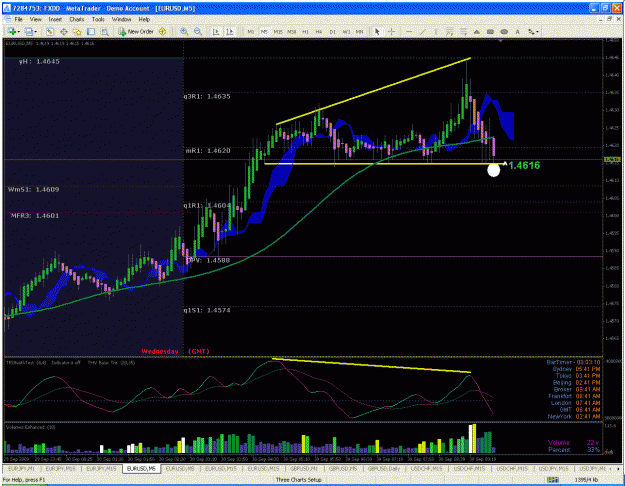Click the chart shift triangle marker

pyautogui.click(x=500, y=41)
